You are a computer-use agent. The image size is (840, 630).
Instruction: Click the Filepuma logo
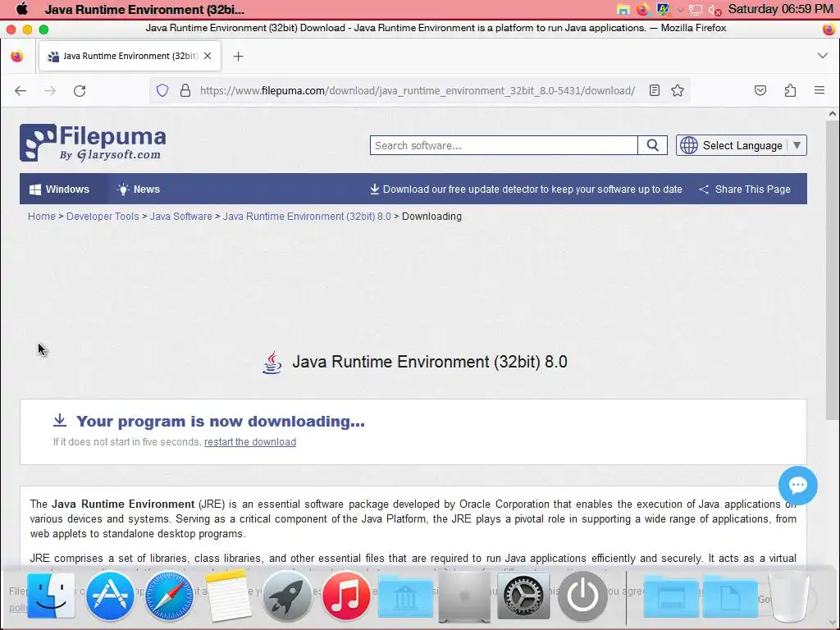click(93, 143)
